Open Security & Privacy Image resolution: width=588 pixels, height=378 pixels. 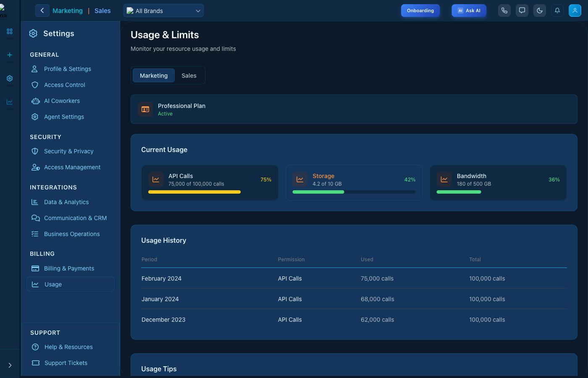(x=71, y=151)
